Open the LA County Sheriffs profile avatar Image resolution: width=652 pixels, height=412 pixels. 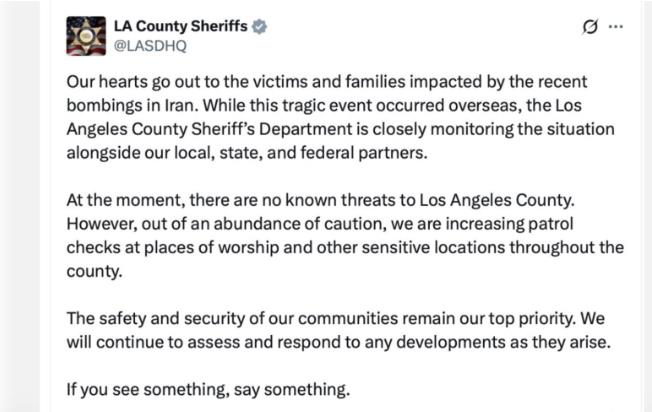[x=86, y=36]
